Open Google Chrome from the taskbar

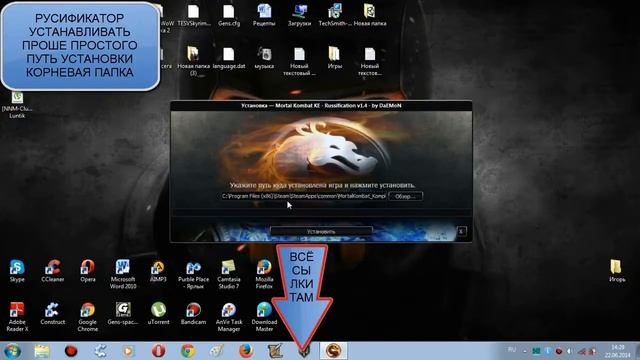[x=188, y=351]
